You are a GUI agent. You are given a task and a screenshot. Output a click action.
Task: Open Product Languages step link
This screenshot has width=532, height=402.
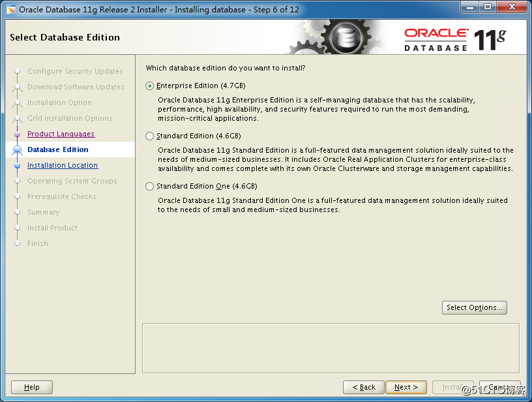click(61, 134)
